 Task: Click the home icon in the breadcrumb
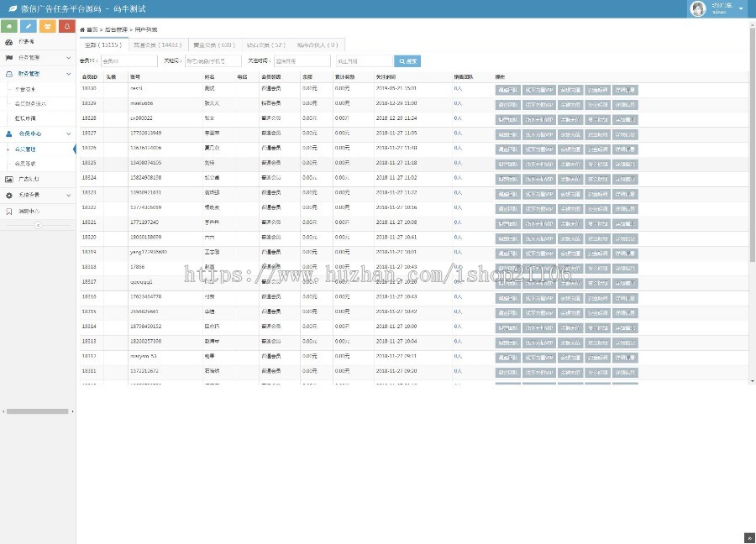pyautogui.click(x=82, y=30)
